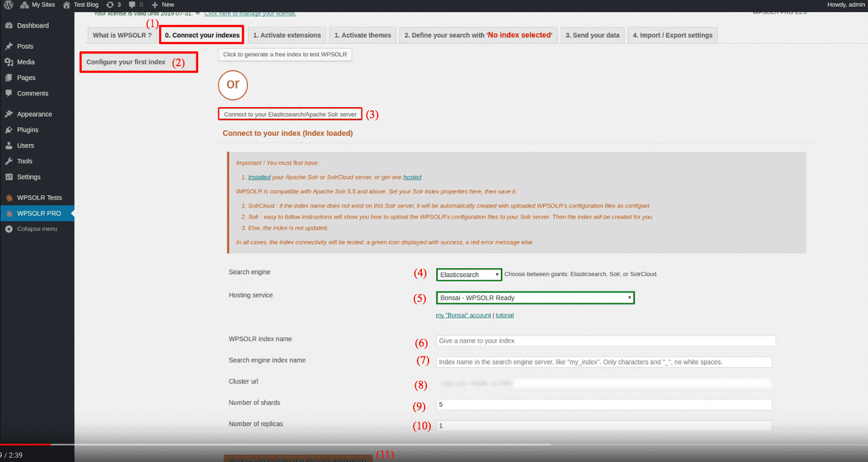868x462 pixels.
Task: Open WPSOLR Tests in sidebar
Action: pos(37,198)
